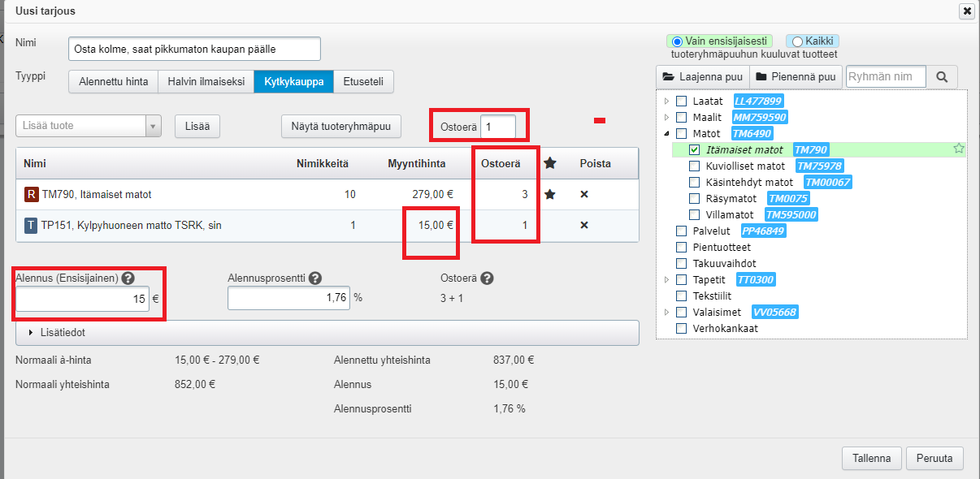Click the search magnifier icon beside group field
This screenshot has width=980, height=479.
pyautogui.click(x=942, y=77)
